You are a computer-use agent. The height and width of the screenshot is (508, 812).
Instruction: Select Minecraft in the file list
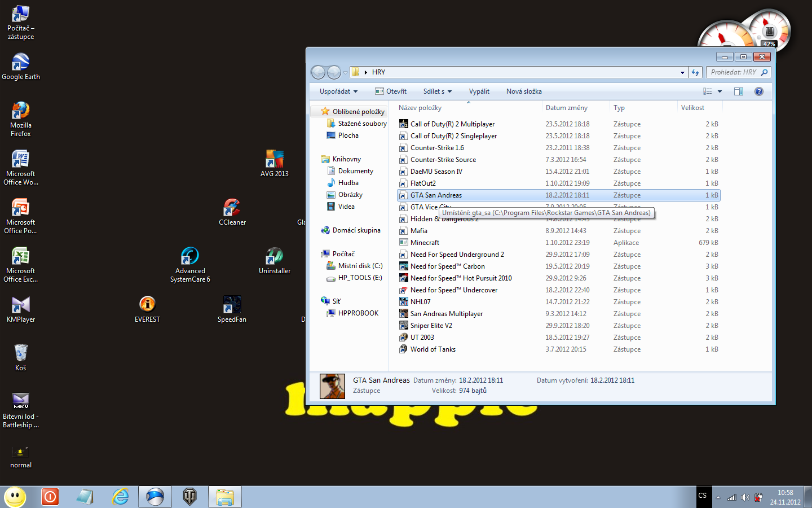(x=425, y=243)
